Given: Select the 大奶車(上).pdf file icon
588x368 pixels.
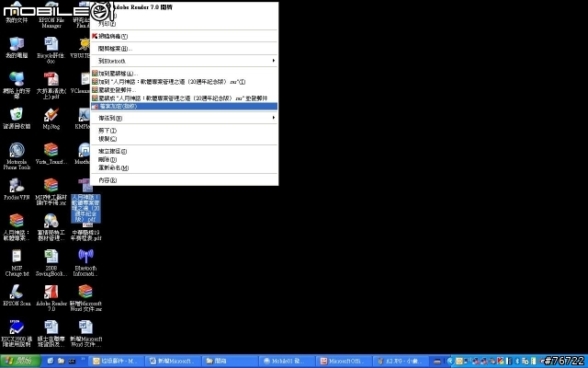Looking at the screenshot, I should (x=51, y=86).
